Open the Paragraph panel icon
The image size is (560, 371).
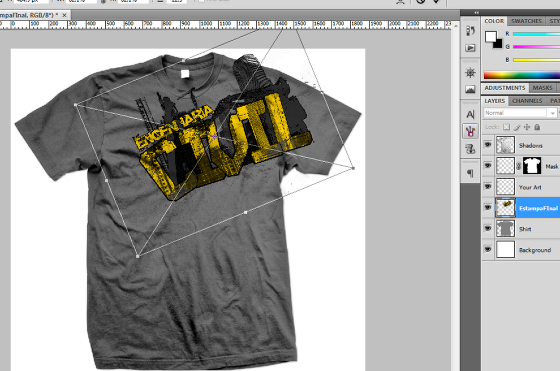[470, 173]
